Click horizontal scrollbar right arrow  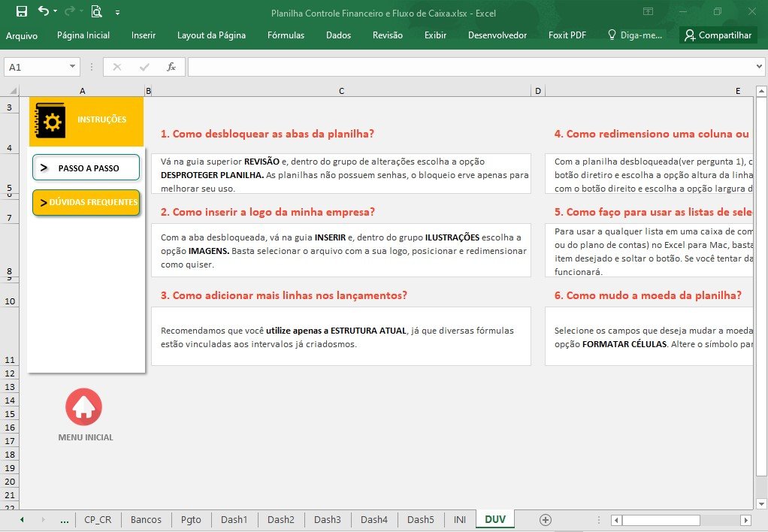coord(746,520)
